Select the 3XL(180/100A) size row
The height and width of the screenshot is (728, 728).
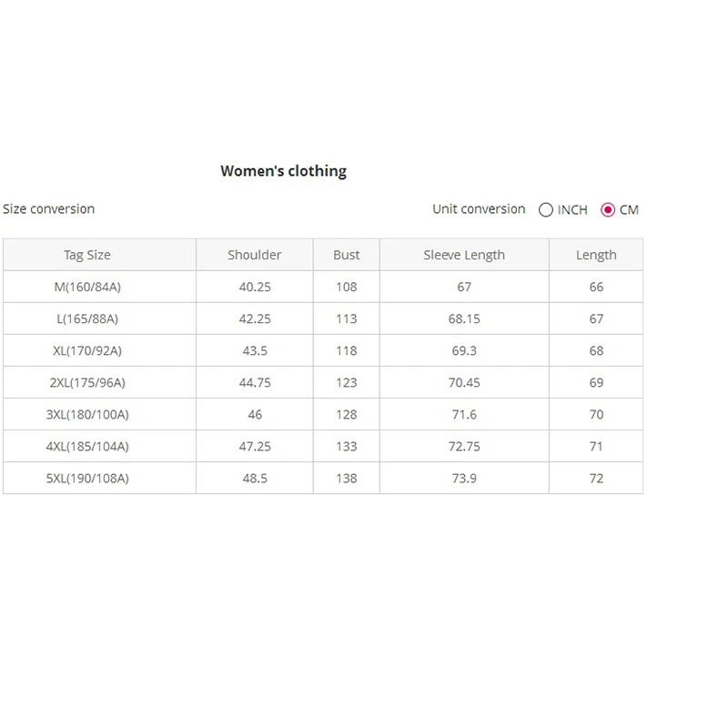click(323, 414)
